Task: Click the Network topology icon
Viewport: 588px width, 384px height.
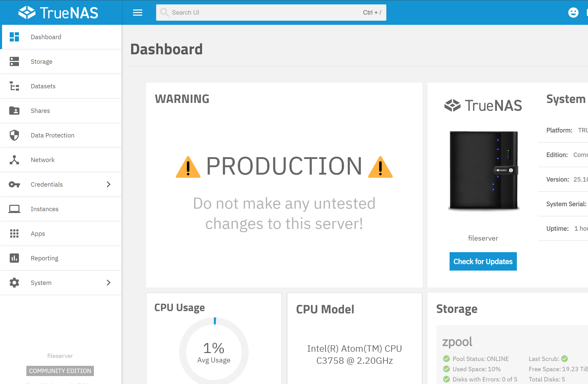Action: coord(14,160)
